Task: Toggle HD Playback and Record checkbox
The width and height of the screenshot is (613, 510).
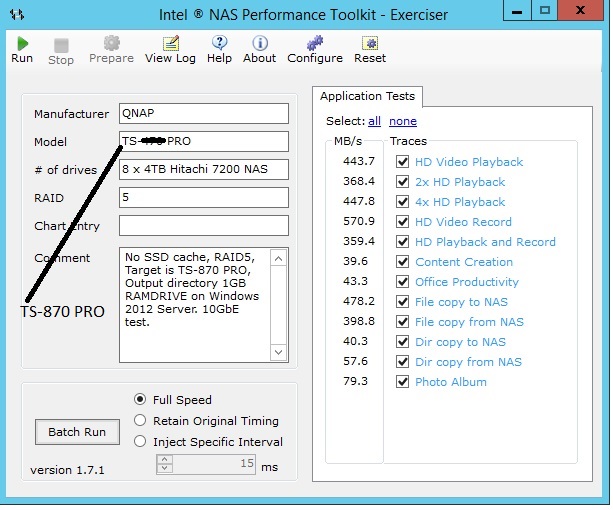Action: (402, 242)
